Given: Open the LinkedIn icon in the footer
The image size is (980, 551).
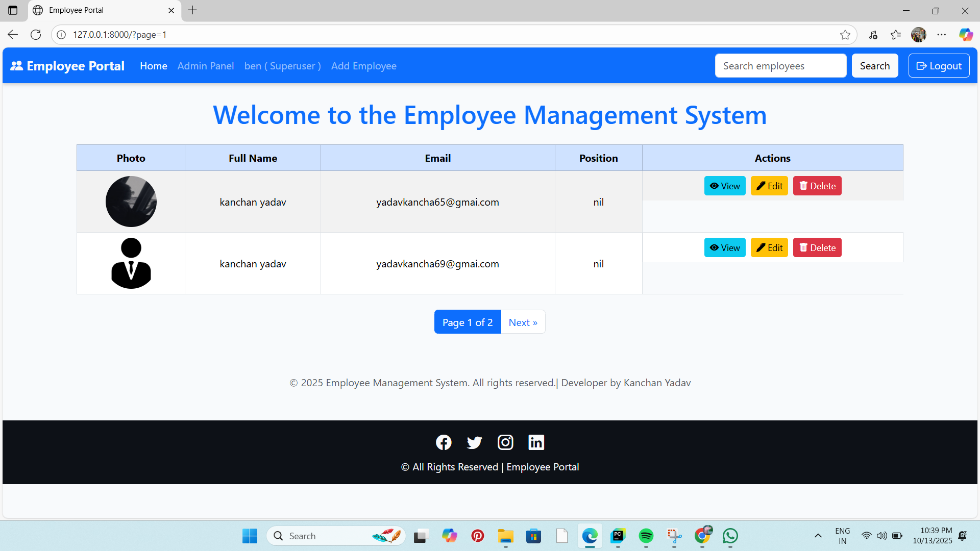Looking at the screenshot, I should pyautogui.click(x=536, y=442).
